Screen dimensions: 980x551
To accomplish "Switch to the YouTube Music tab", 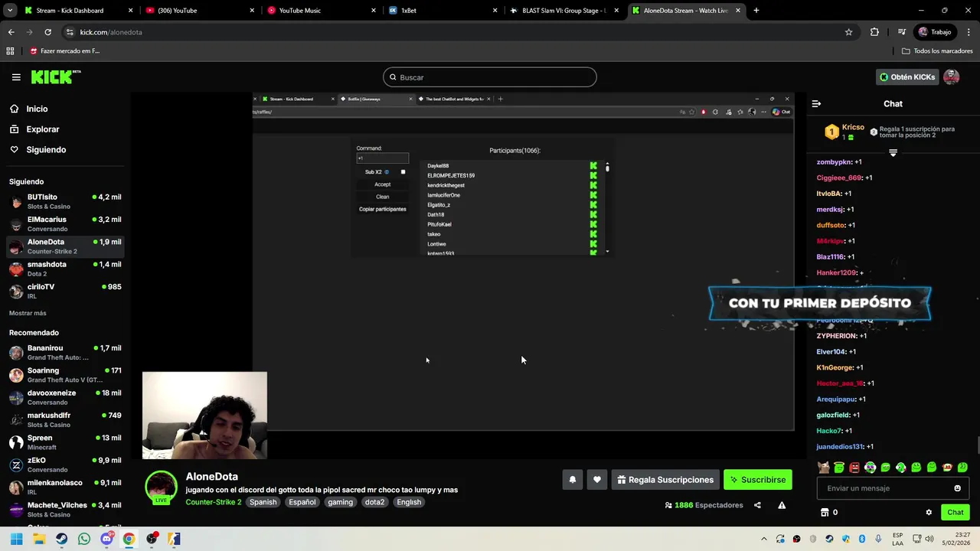I will coord(321,11).
